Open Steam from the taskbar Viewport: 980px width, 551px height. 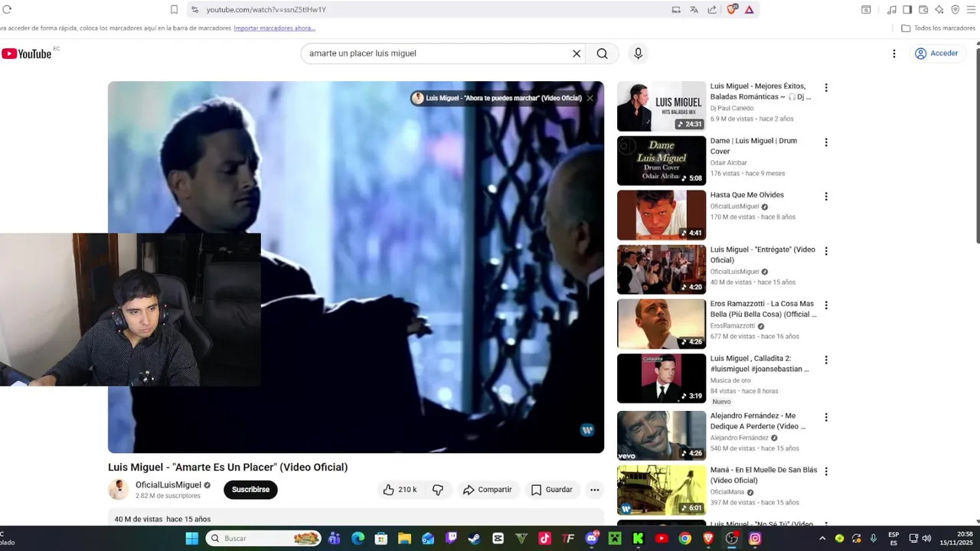click(x=475, y=539)
